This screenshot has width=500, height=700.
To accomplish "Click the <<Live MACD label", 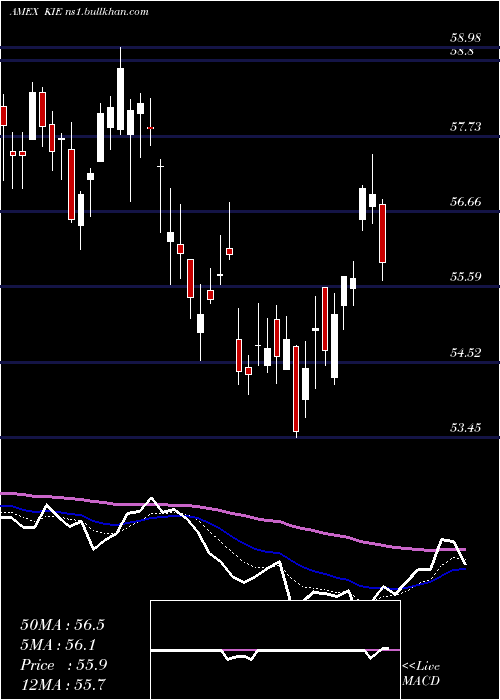I will tap(421, 673).
